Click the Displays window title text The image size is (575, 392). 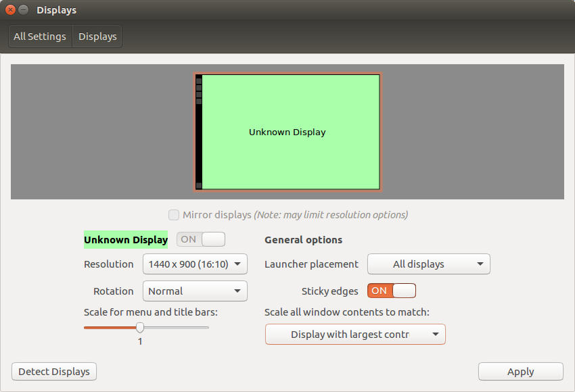tap(56, 10)
